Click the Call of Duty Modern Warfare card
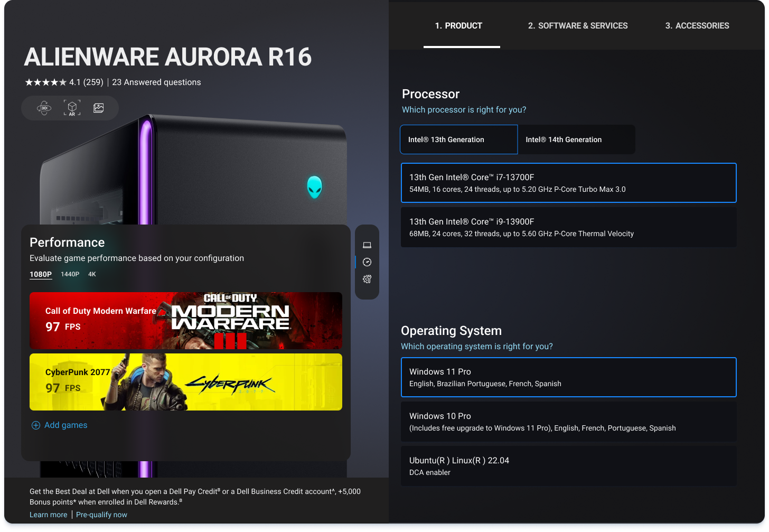The height and width of the screenshot is (532, 769). [x=186, y=321]
